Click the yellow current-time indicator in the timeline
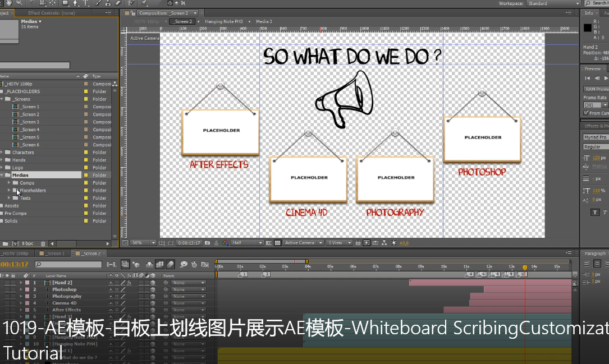This screenshot has height=364, width=609. [525, 268]
